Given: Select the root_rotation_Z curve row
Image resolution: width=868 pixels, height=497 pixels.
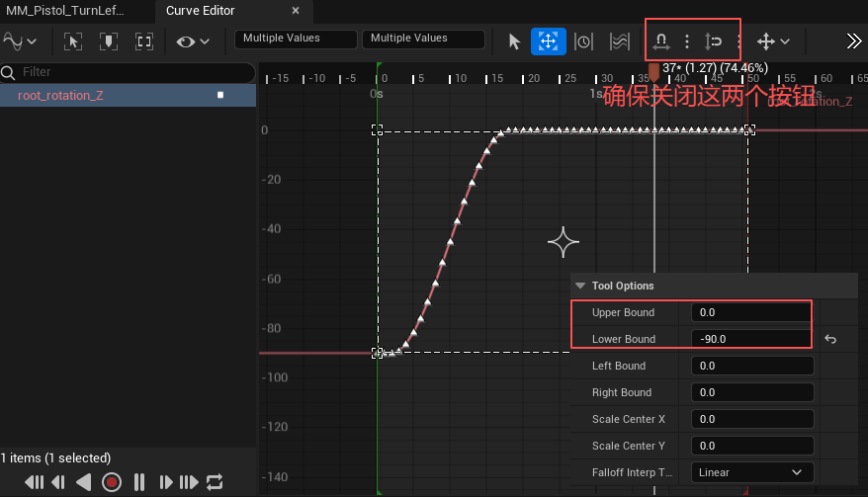Looking at the screenshot, I should (x=128, y=95).
